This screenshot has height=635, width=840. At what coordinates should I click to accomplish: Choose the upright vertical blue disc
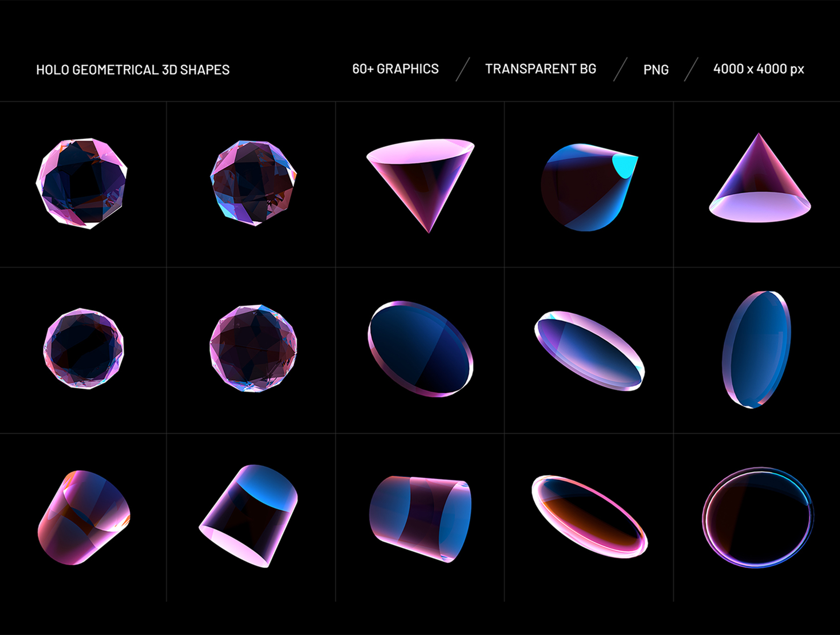[x=756, y=349]
